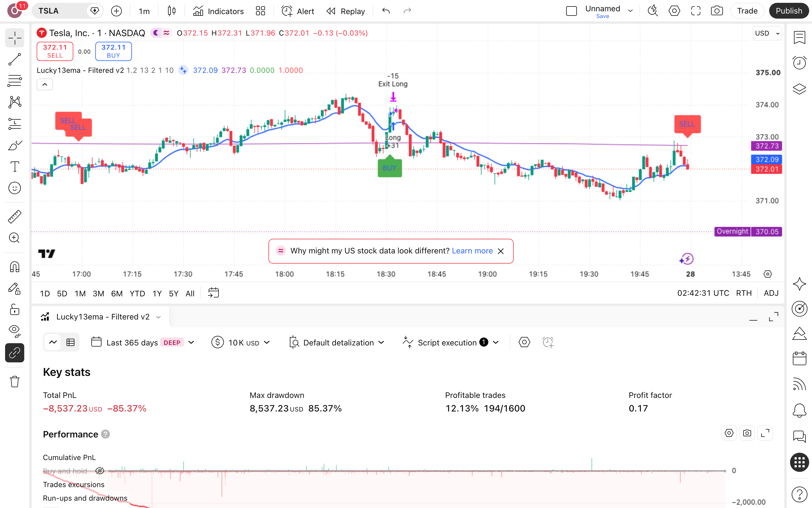Toggle lock all drawing tools
This screenshot has height=508, width=812.
(x=14, y=310)
